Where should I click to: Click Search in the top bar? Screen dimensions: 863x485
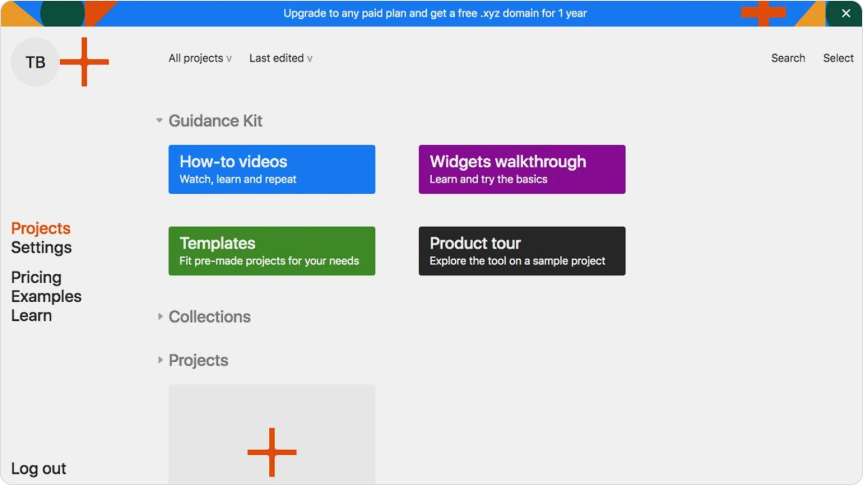(788, 58)
